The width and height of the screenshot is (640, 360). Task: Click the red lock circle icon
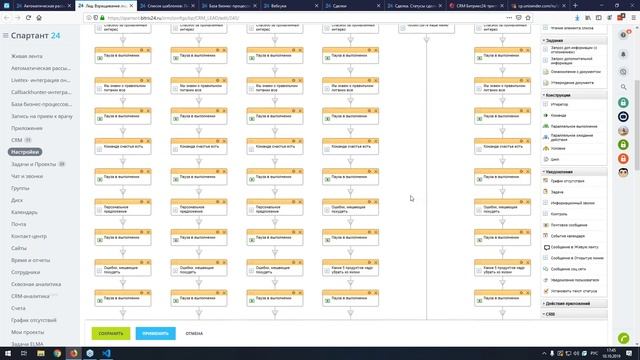click(x=623, y=159)
